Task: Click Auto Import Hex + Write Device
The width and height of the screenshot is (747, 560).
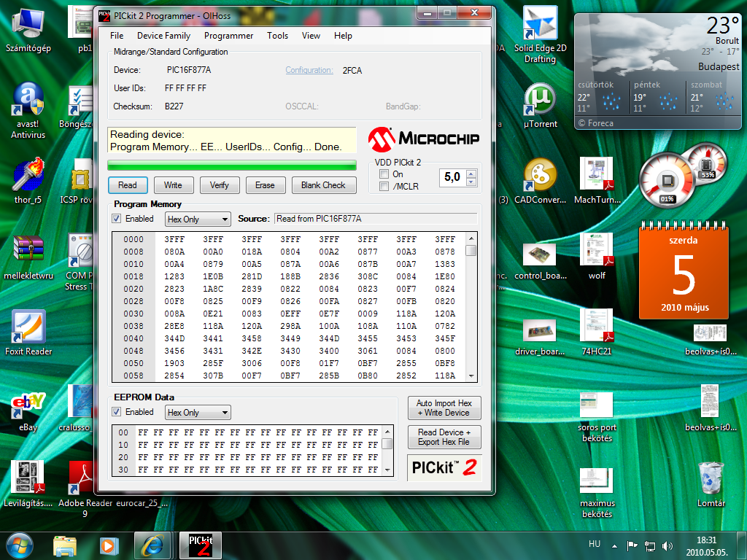Action: pyautogui.click(x=444, y=408)
